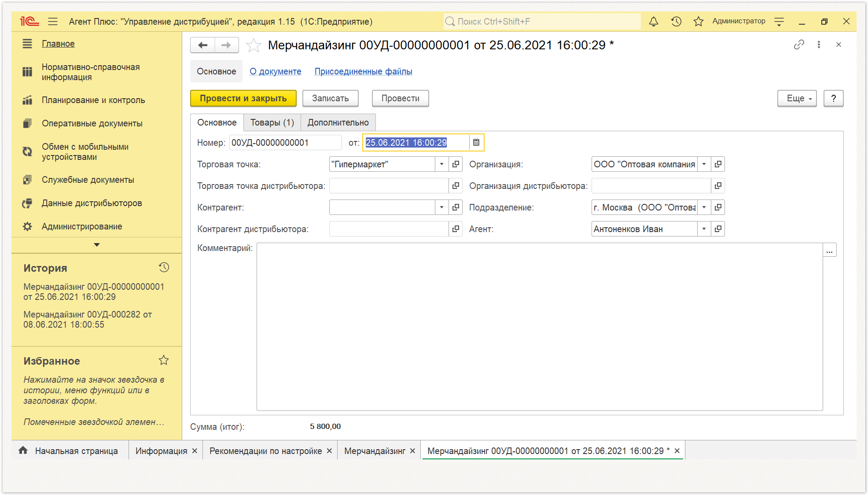Open the comment editor via ellipsis button
The height and width of the screenshot is (495, 868).
pos(830,250)
